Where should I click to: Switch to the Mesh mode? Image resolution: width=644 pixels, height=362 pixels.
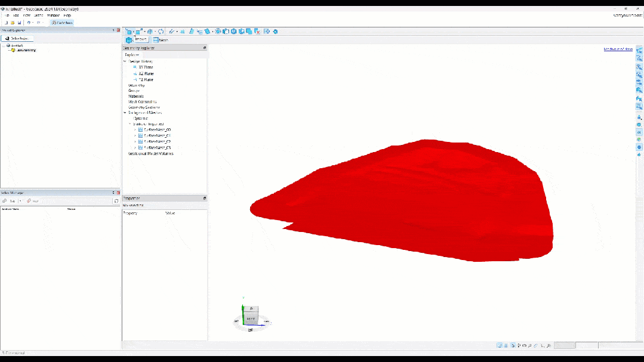point(160,40)
